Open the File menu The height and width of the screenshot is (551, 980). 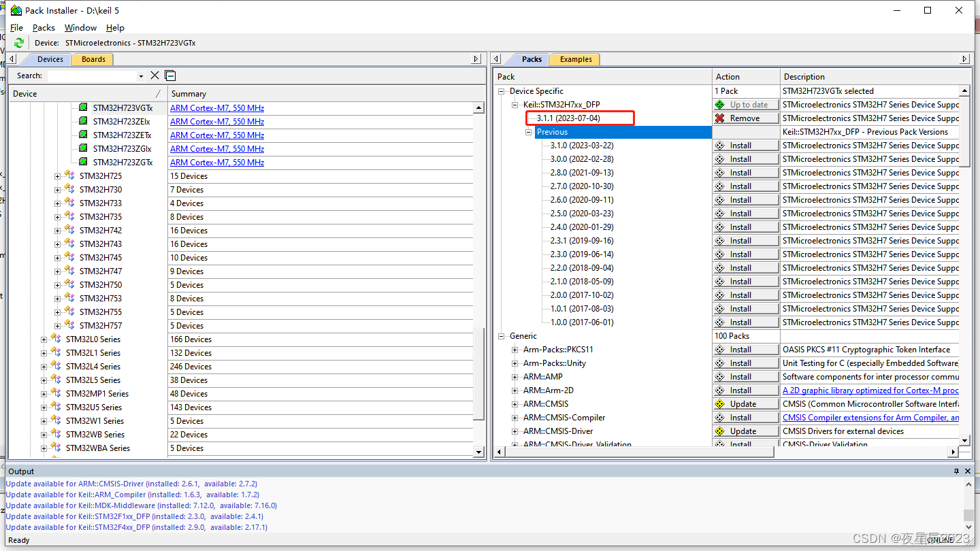click(x=17, y=28)
